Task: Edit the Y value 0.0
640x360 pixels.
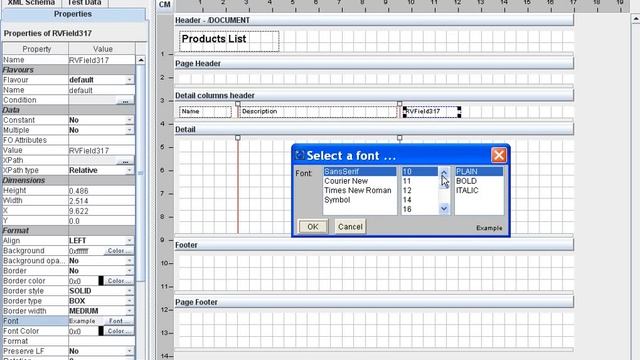Action: click(x=102, y=221)
